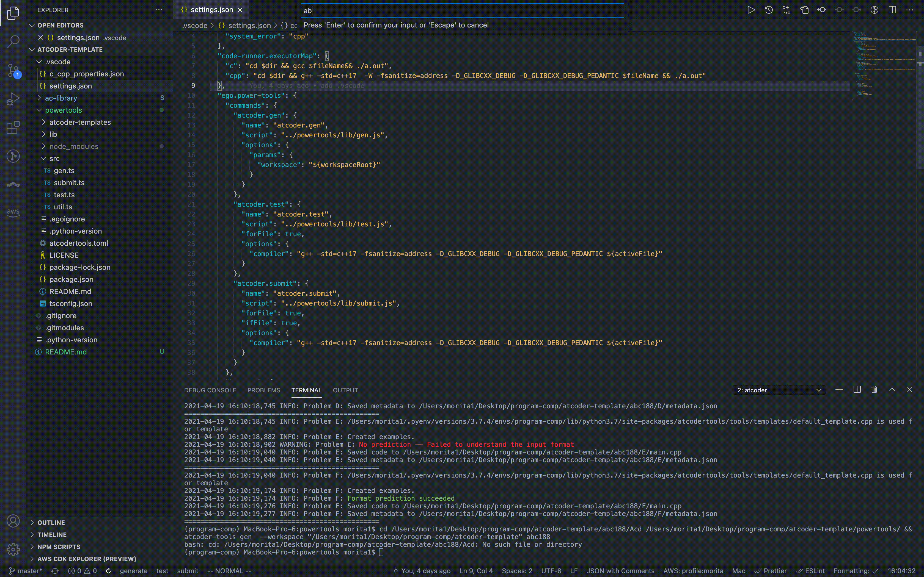The width and height of the screenshot is (924, 577).
Task: Click the submit button in status bar
Action: [188, 571]
